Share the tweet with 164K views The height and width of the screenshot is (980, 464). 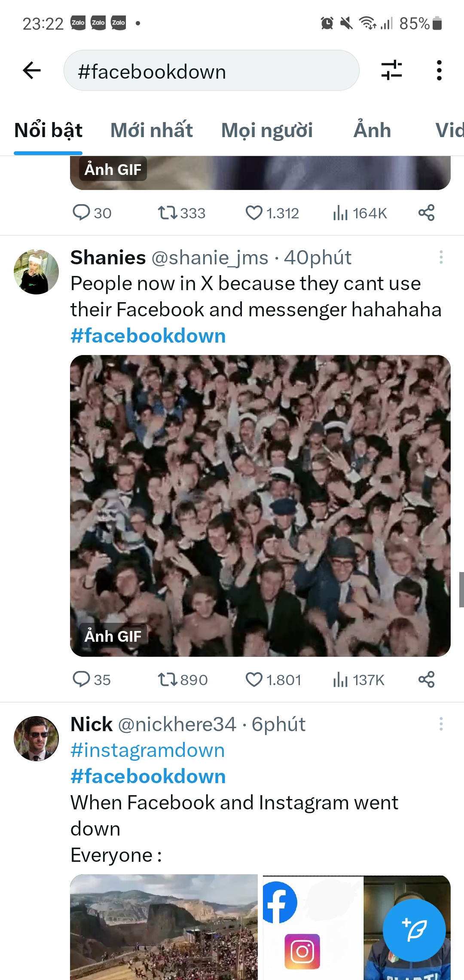[x=426, y=213]
